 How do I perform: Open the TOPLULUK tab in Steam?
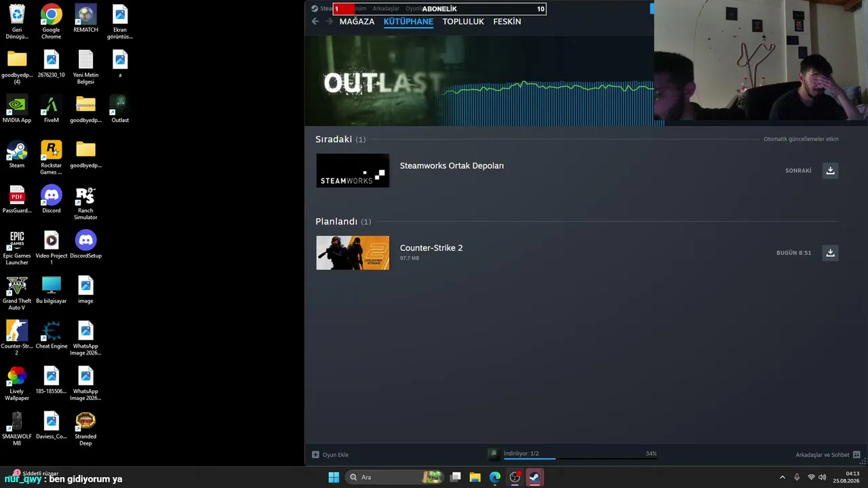463,22
